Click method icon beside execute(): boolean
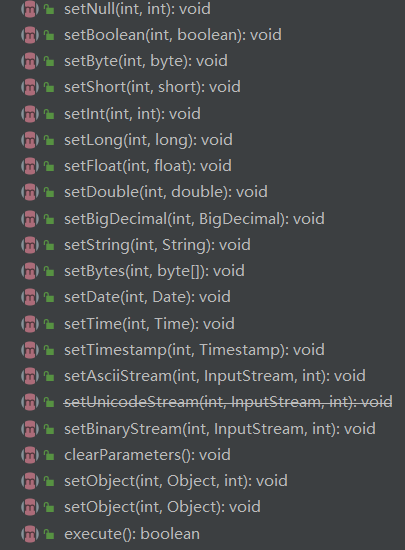This screenshot has width=405, height=550. 30,534
